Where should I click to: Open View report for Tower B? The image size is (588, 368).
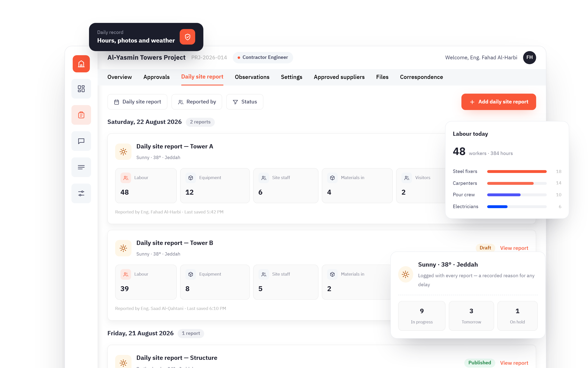pos(514,248)
